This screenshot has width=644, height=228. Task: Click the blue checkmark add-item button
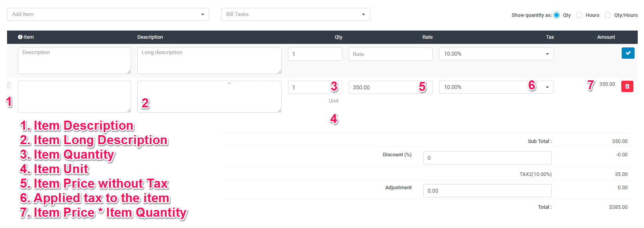tap(628, 53)
